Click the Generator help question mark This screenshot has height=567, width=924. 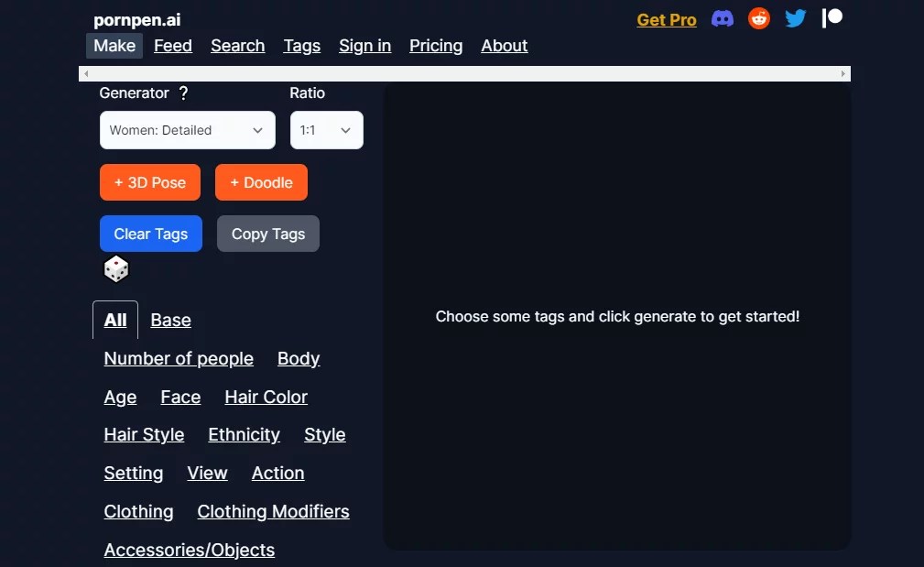183,93
